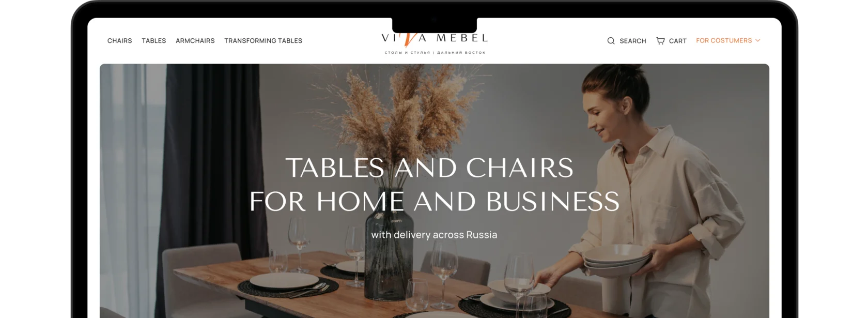Click the white plate on the wooden table
This screenshot has height=318, width=868.
pyautogui.click(x=284, y=280)
